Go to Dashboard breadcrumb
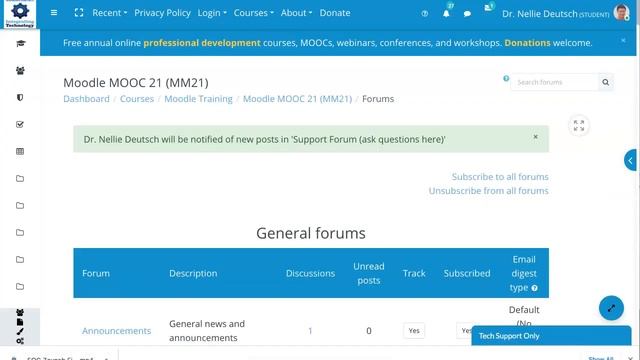The image size is (640, 360). (x=86, y=99)
